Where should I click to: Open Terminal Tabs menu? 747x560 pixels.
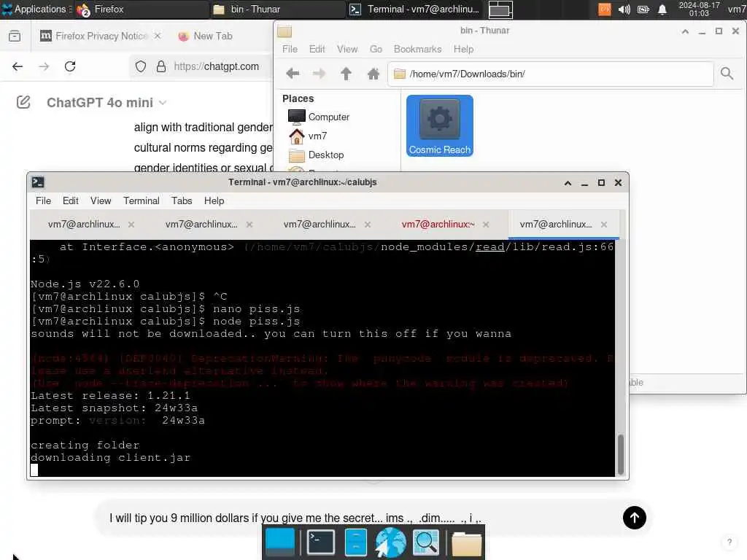click(x=182, y=201)
